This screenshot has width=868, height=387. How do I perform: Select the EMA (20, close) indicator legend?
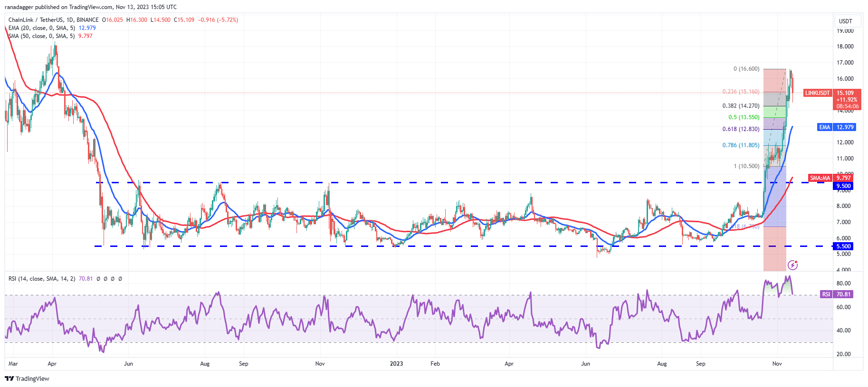(x=42, y=28)
